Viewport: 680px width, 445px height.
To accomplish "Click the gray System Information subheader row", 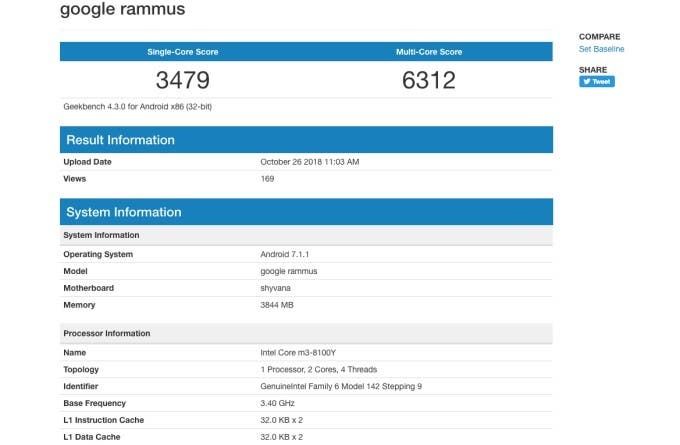I will tap(306, 235).
